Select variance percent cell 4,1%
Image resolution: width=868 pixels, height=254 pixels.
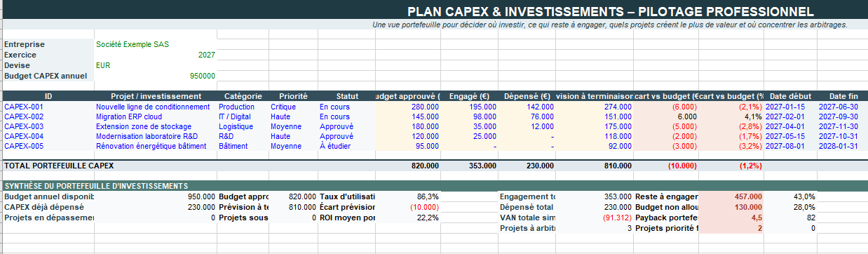[x=731, y=116]
